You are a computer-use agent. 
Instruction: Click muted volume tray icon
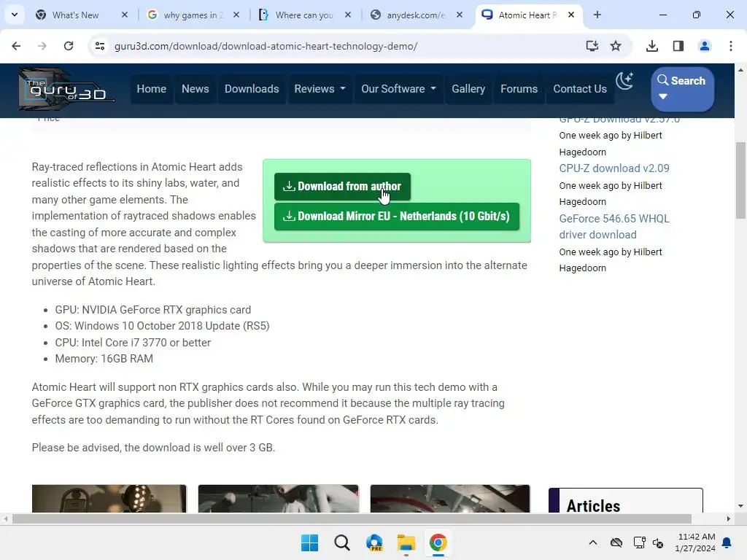click(658, 542)
